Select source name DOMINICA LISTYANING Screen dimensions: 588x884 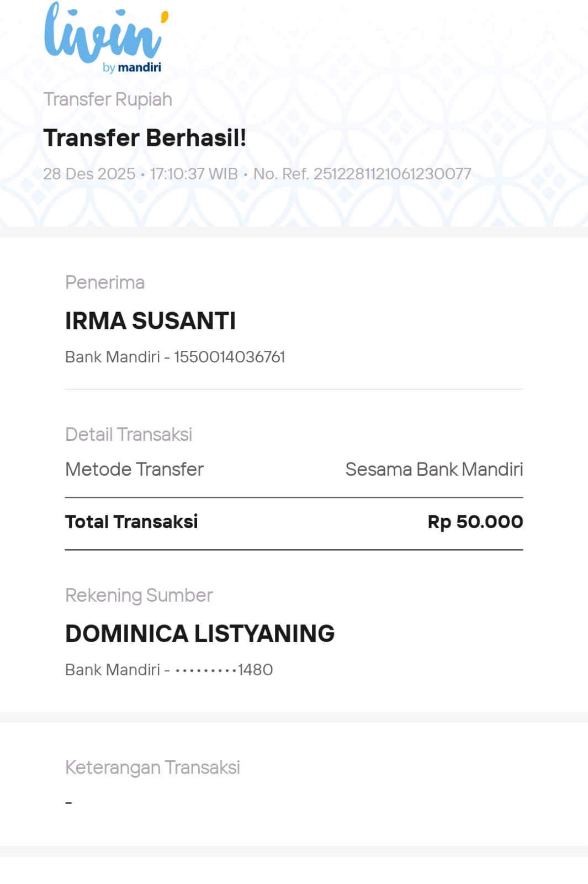(x=200, y=634)
